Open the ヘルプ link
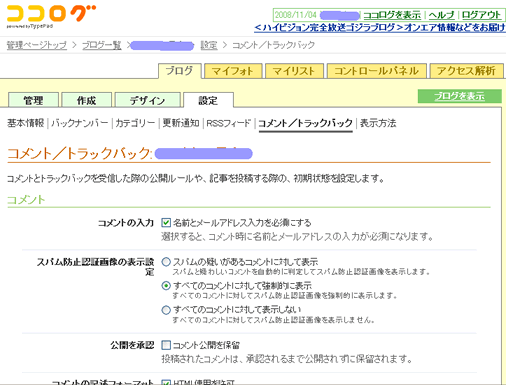Image resolution: width=506 pixels, height=385 pixels. coord(441,15)
